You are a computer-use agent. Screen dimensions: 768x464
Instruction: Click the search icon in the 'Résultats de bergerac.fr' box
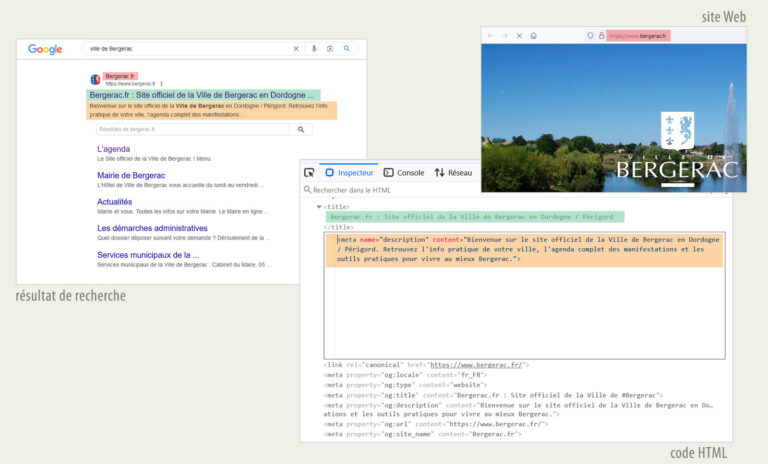point(301,129)
